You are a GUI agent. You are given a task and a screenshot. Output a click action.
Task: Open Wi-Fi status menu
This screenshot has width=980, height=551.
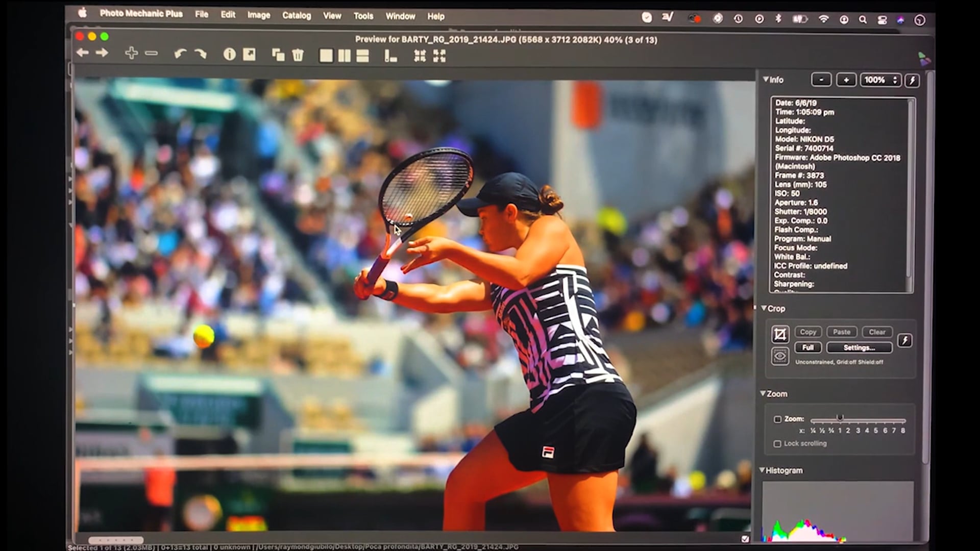(823, 19)
